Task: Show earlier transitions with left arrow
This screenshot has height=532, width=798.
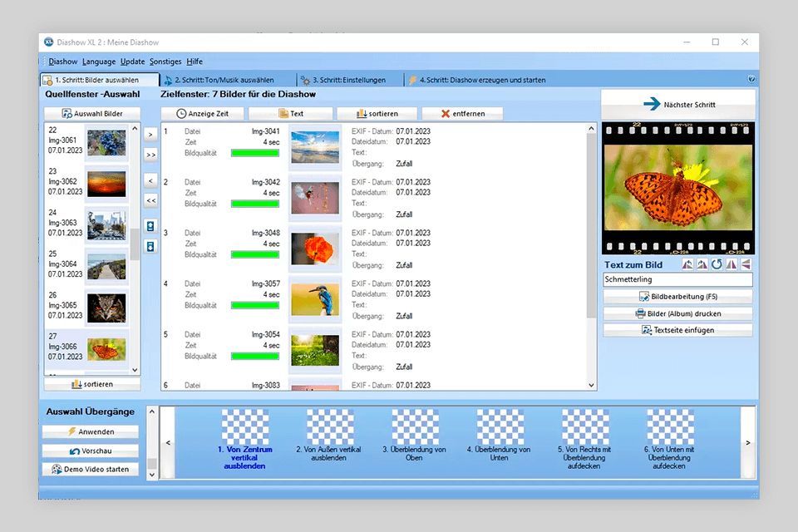Action: (168, 442)
